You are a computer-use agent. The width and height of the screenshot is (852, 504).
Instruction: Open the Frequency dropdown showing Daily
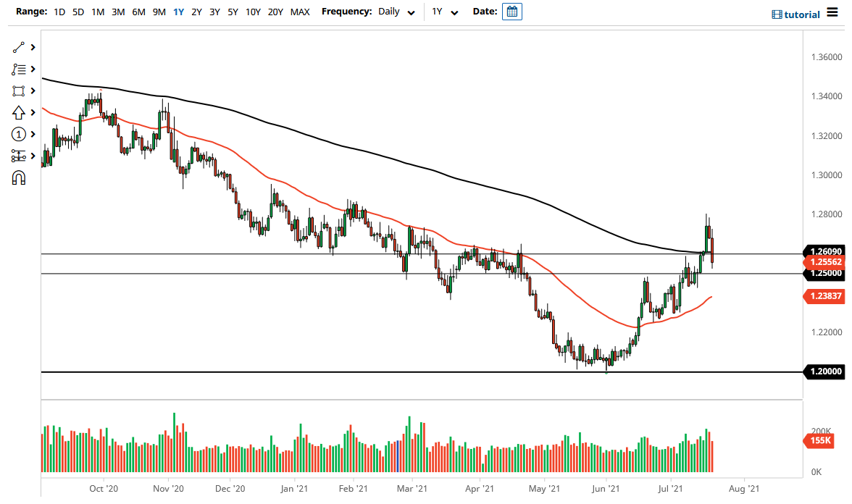coord(396,12)
